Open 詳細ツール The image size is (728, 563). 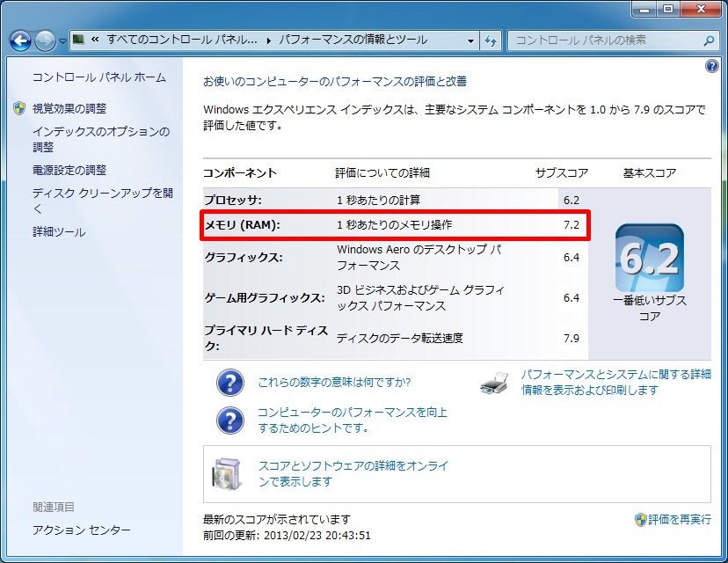click(59, 231)
